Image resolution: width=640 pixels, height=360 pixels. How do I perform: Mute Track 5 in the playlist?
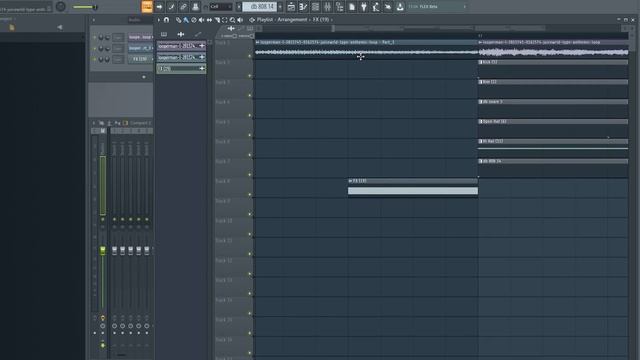click(x=250, y=135)
